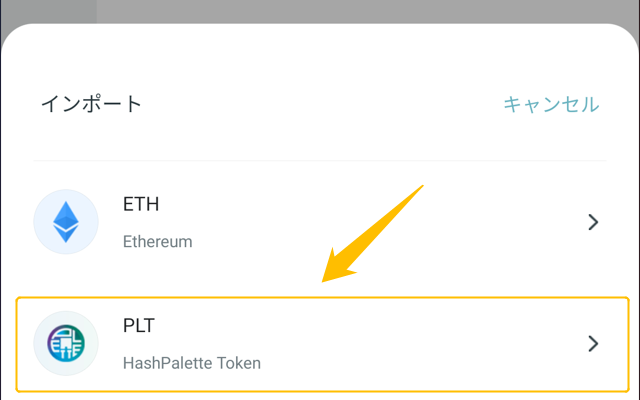Viewport: 640px width, 400px height.
Task: Select the PLT ticker label
Action: pyautogui.click(x=139, y=325)
